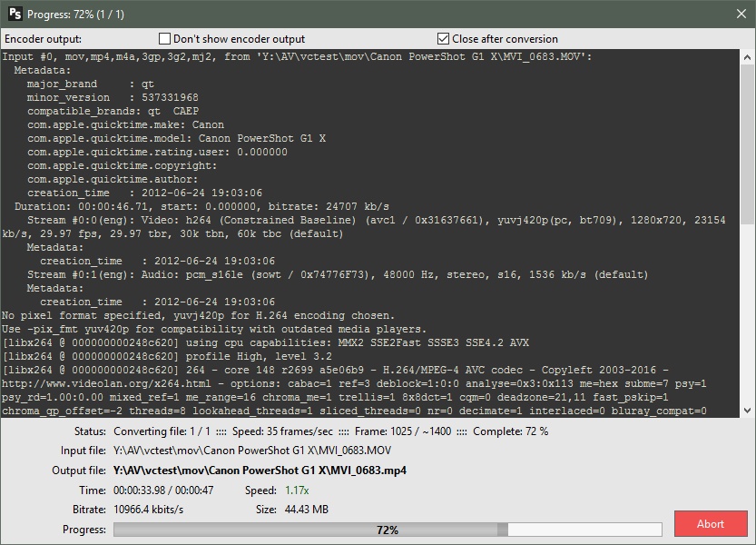
Task: Click the 'compatible_brands: qt CAEP' line
Action: 113,111
